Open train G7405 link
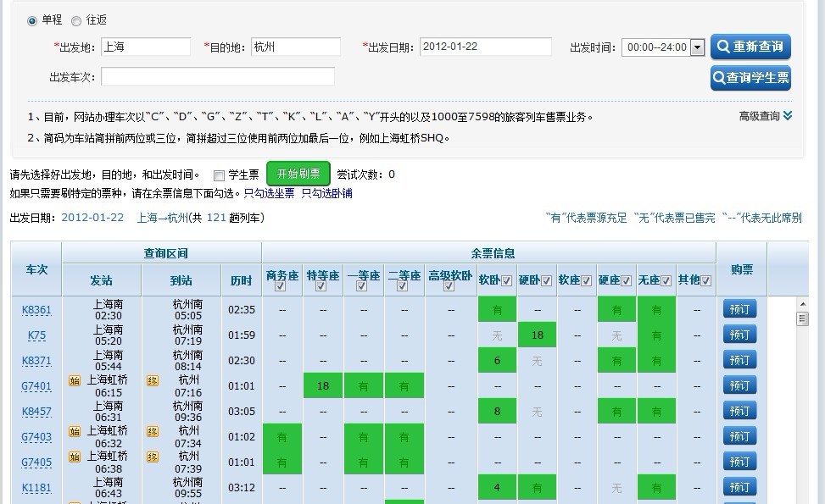This screenshot has height=504, width=825. click(36, 462)
